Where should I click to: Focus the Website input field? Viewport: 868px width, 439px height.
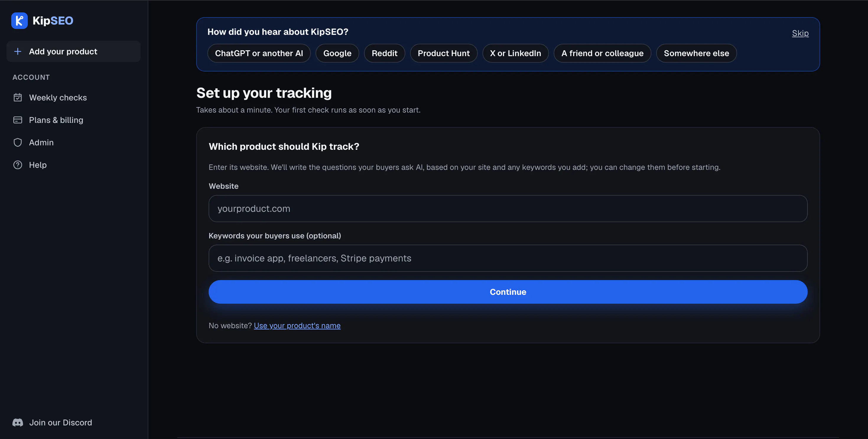(x=508, y=209)
